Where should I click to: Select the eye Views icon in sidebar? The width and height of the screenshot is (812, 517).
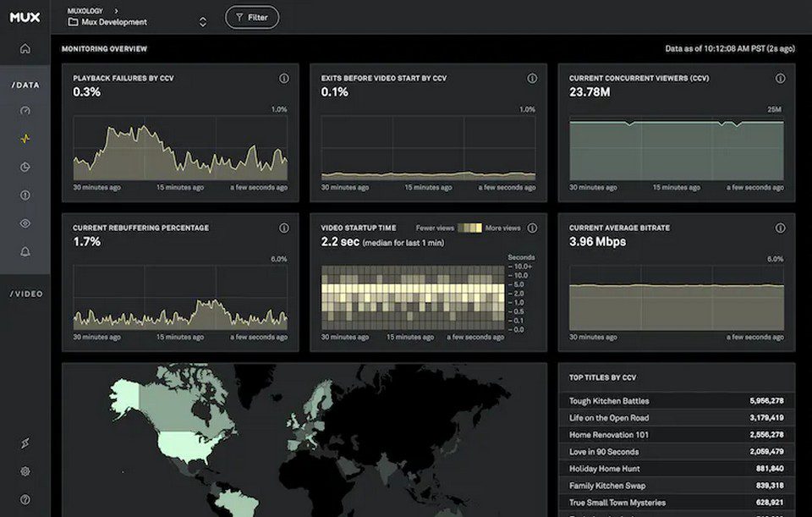[25, 223]
